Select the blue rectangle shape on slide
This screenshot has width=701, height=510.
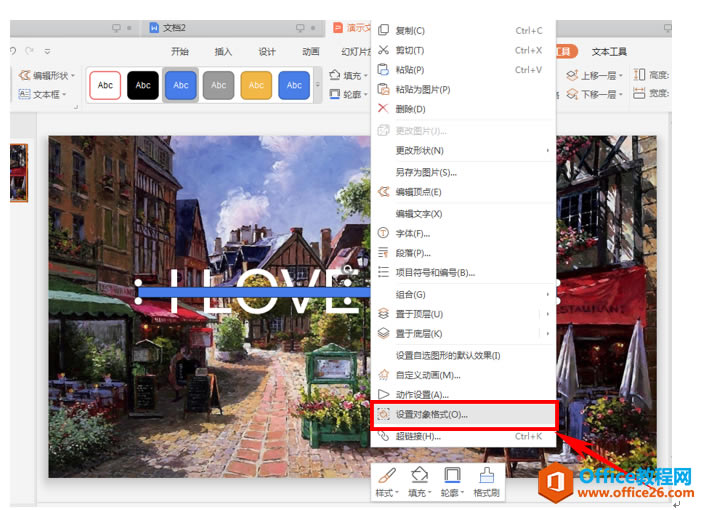coord(254,293)
